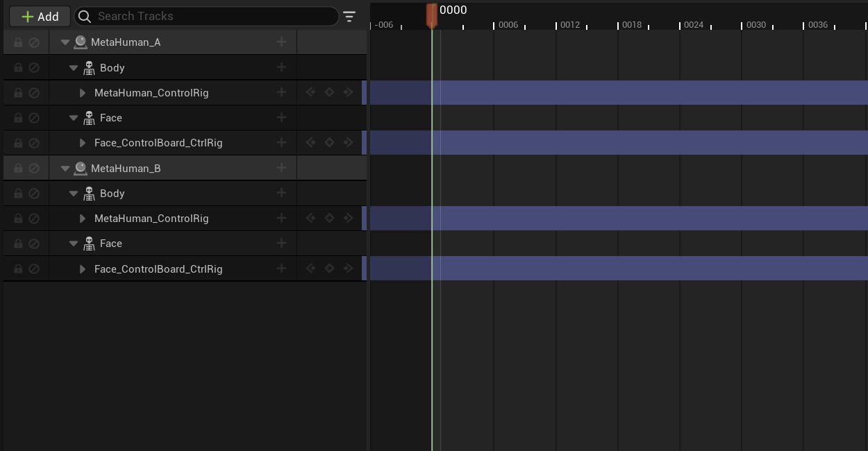The image size is (868, 451).
Task: Collapse Face under MetaHuman_A
Action: click(74, 117)
